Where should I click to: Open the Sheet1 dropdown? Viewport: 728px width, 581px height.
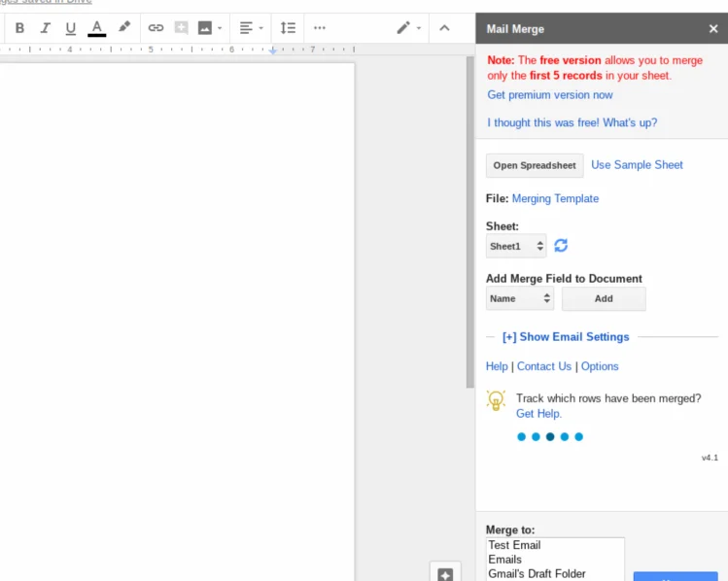(x=516, y=246)
